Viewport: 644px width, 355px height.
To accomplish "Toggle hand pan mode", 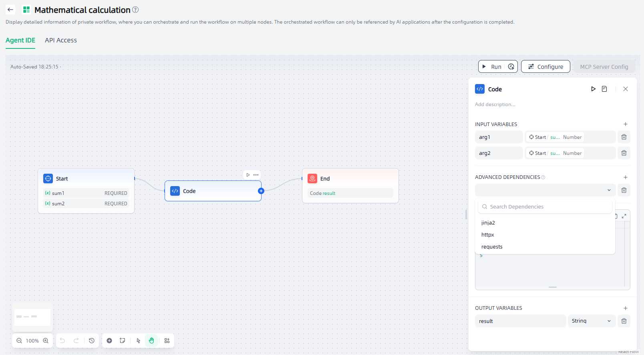I will [151, 341].
